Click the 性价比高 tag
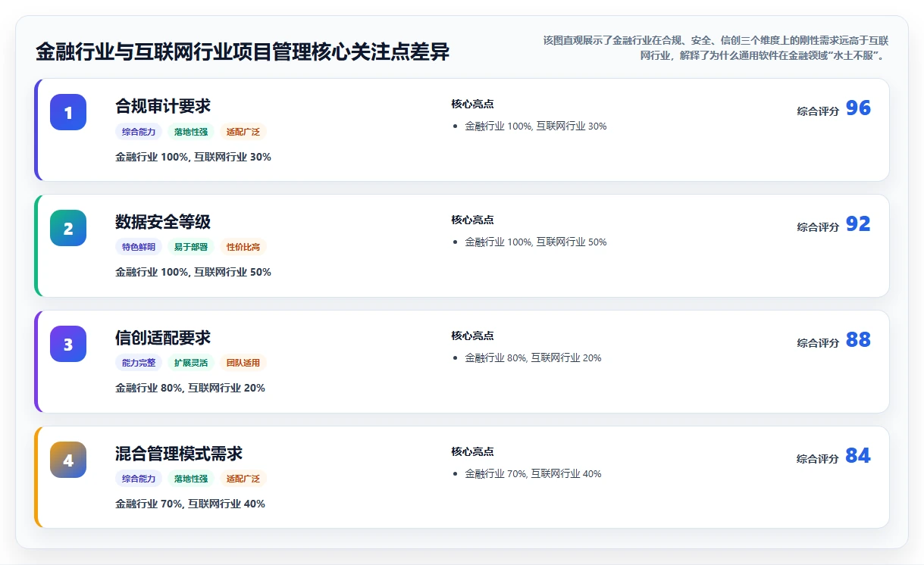The image size is (924, 565). (243, 247)
